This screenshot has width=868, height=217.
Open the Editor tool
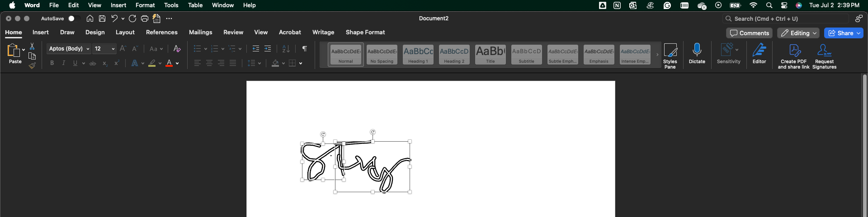click(x=759, y=54)
